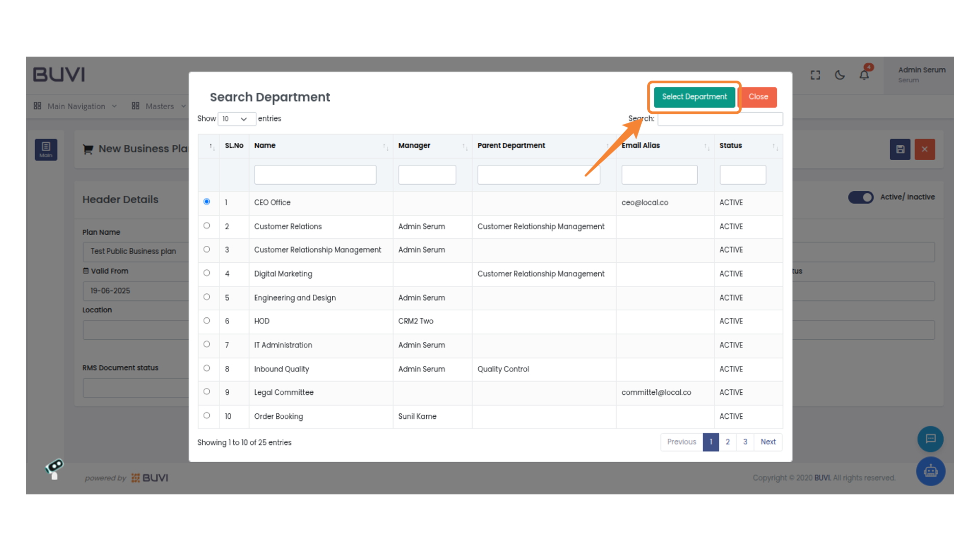This screenshot has width=980, height=551.
Task: Click the fullscreen expand icon
Action: click(x=815, y=76)
